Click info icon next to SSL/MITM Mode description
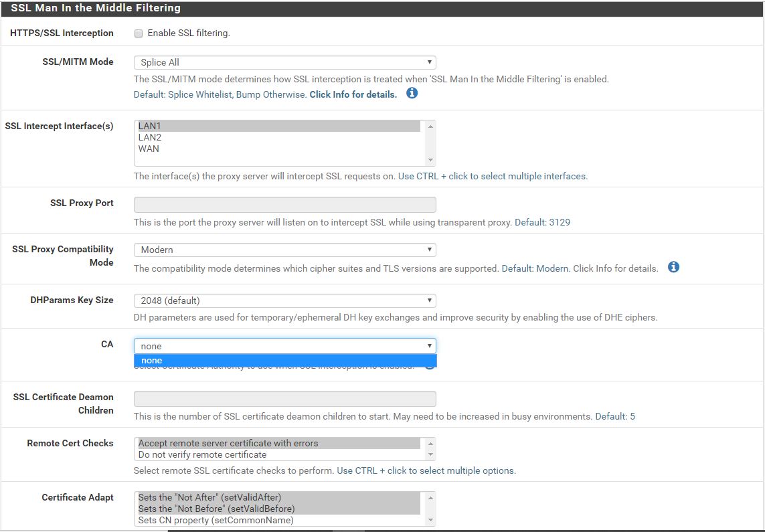 coord(412,94)
